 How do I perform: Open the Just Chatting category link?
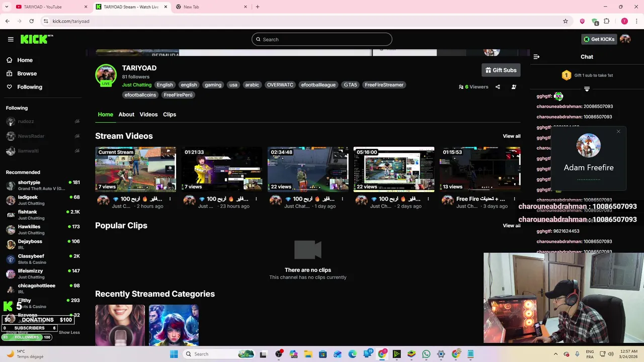click(x=137, y=85)
